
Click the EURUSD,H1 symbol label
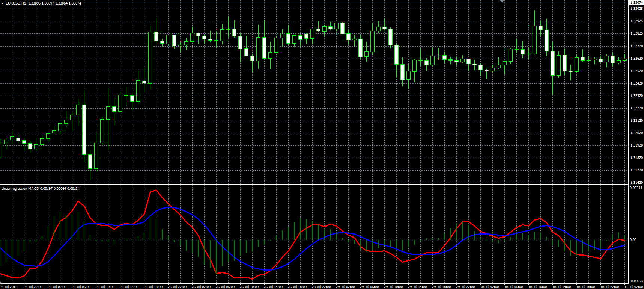coord(16,3)
